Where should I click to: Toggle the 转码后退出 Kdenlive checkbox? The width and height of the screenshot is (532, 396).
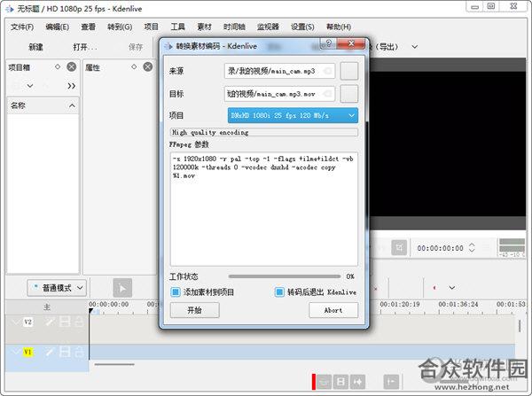279,292
